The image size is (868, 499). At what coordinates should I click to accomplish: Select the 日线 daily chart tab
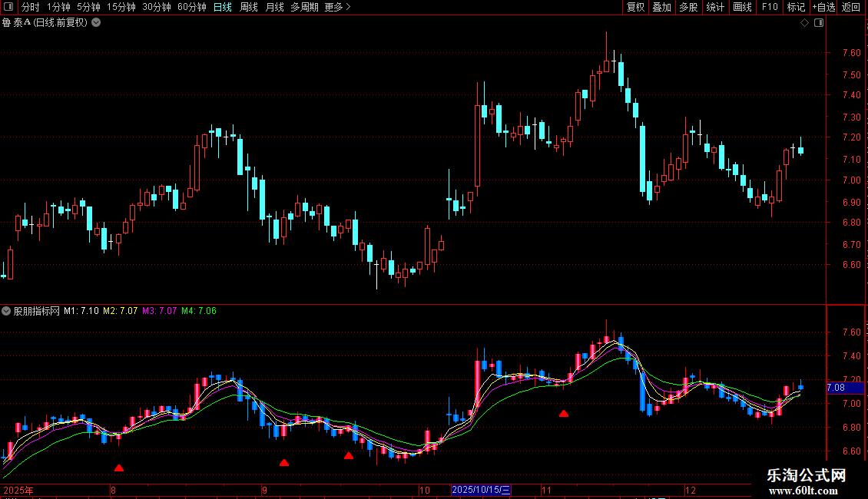click(223, 7)
